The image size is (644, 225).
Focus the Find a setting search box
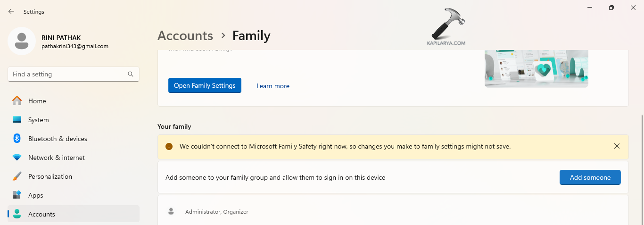coord(68,74)
